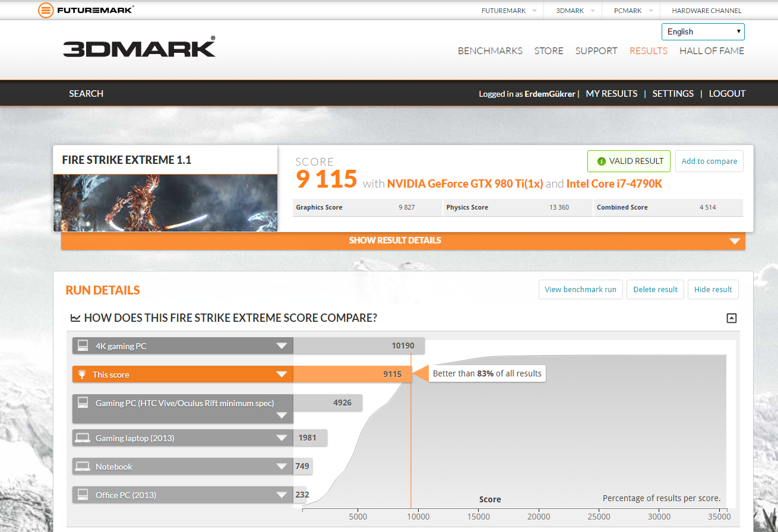Click View benchmark run button

580,290
